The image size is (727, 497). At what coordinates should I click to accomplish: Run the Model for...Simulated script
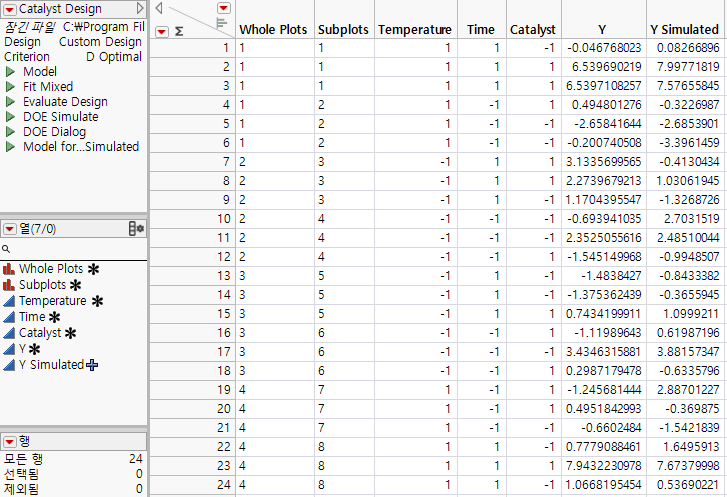pos(10,147)
